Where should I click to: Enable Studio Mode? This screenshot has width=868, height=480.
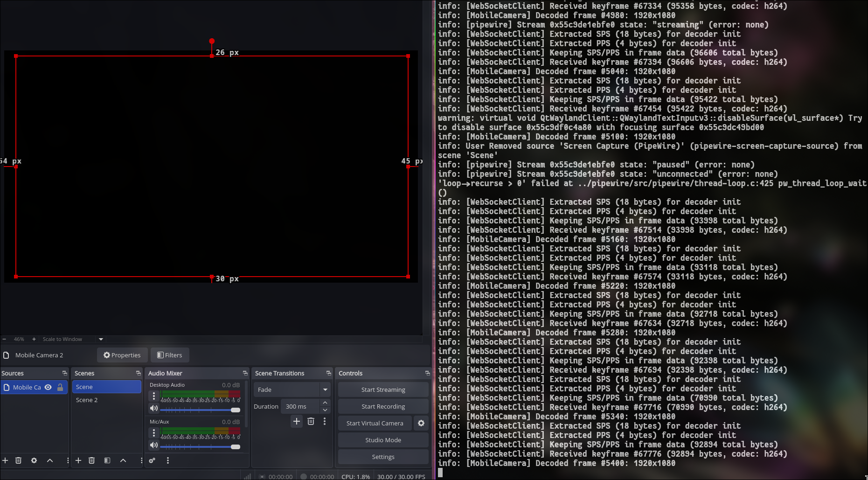click(x=382, y=440)
